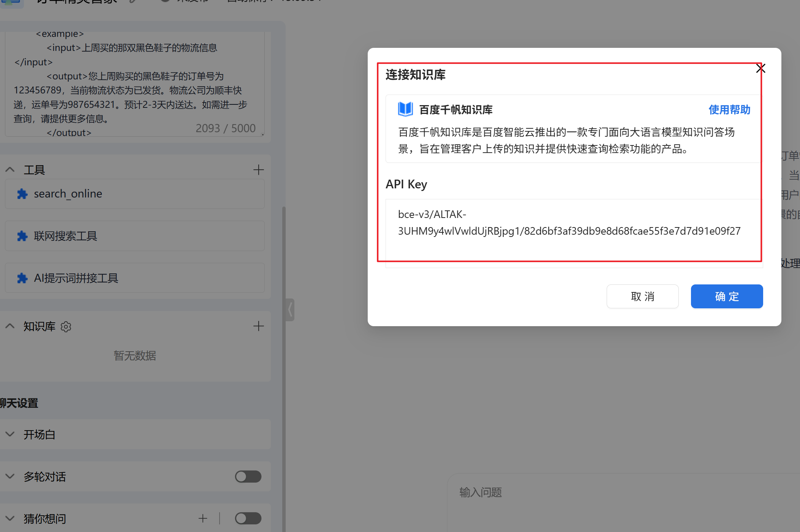Viewport: 800px width, 532px height.
Task: Open the 使用帮助 link
Action: coord(729,110)
